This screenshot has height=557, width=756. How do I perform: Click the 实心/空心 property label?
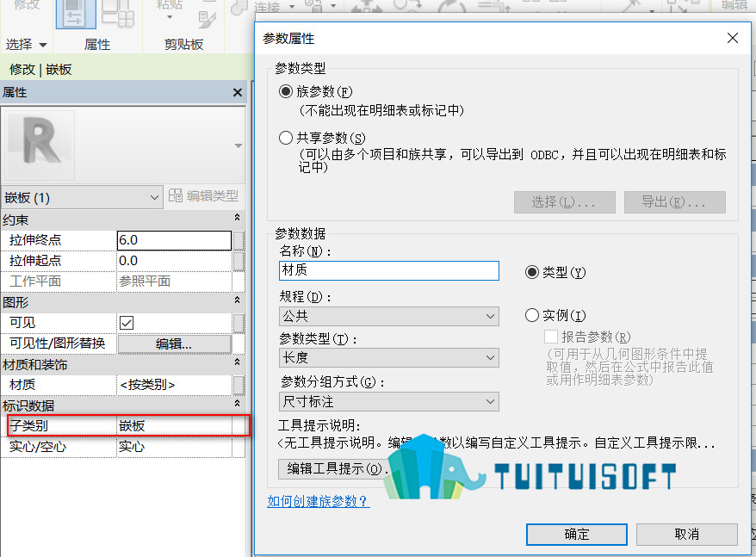point(38,447)
